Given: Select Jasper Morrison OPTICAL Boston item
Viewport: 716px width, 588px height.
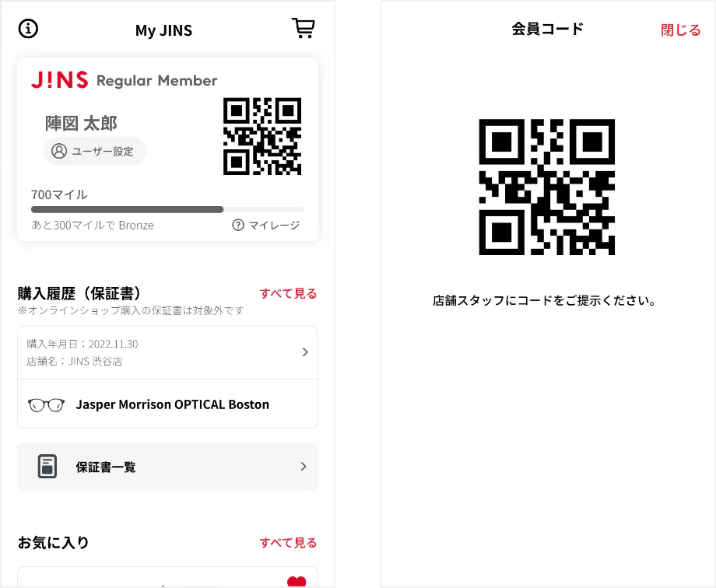Looking at the screenshot, I should coord(167,404).
